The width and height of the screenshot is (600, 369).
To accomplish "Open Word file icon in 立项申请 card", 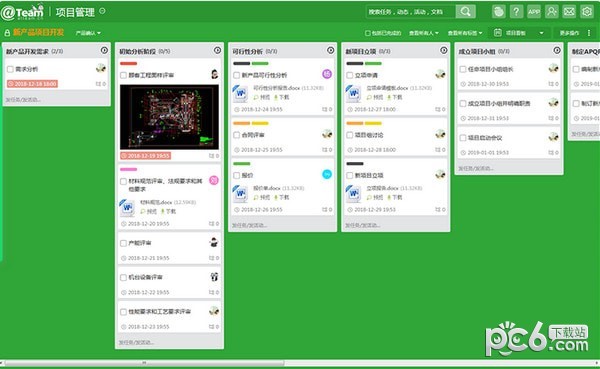I will [354, 93].
